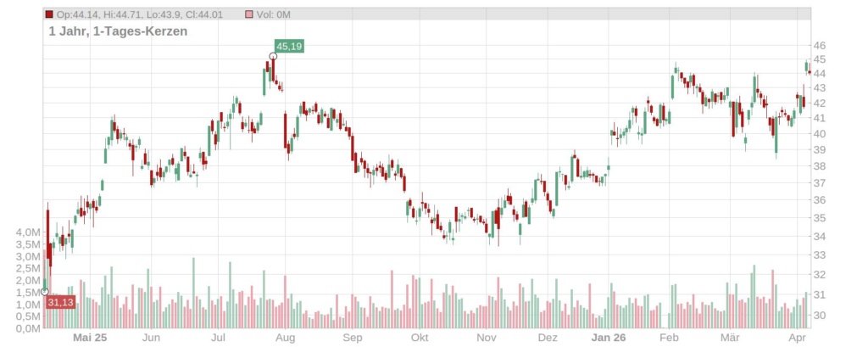Select the OHLC values text in legend
This screenshot has width=868, height=347.
click(146, 15)
